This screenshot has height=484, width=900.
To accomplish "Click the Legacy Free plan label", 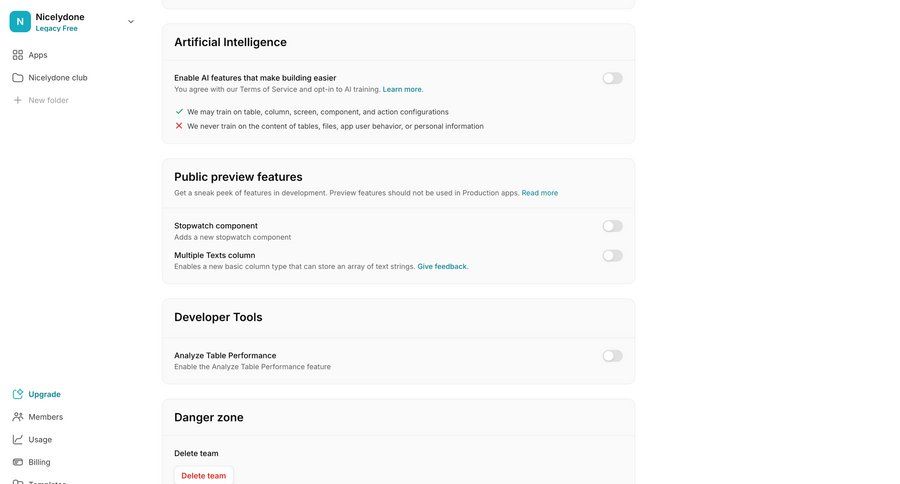I will (x=57, y=28).
